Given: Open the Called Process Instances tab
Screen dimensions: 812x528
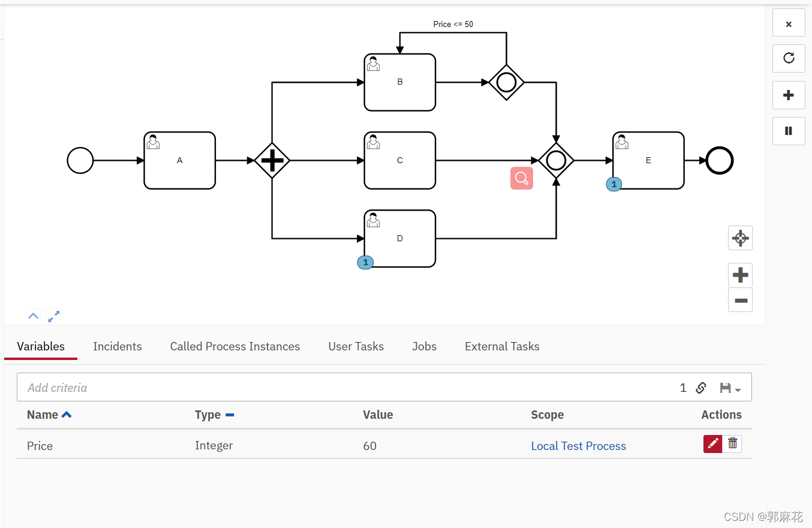Looking at the screenshot, I should [x=235, y=346].
